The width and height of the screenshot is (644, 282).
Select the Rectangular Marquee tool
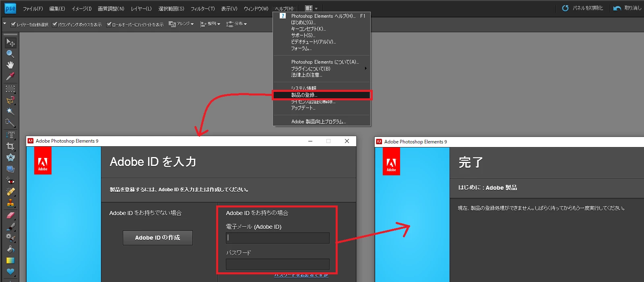pos(10,89)
